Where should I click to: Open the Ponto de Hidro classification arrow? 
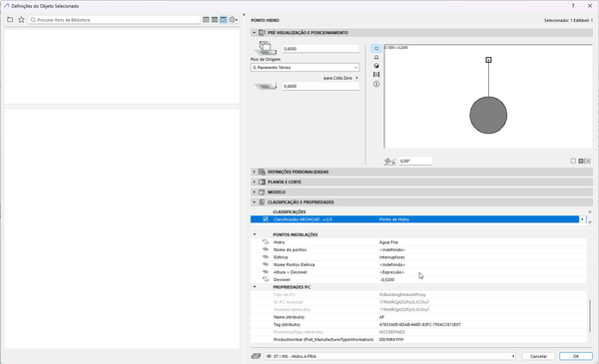[x=582, y=219]
